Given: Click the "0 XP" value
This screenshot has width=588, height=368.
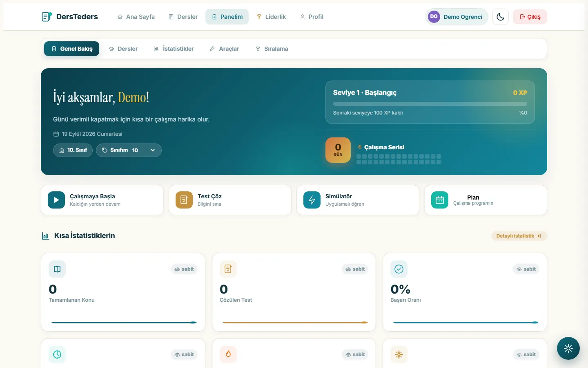Looking at the screenshot, I should coord(520,93).
